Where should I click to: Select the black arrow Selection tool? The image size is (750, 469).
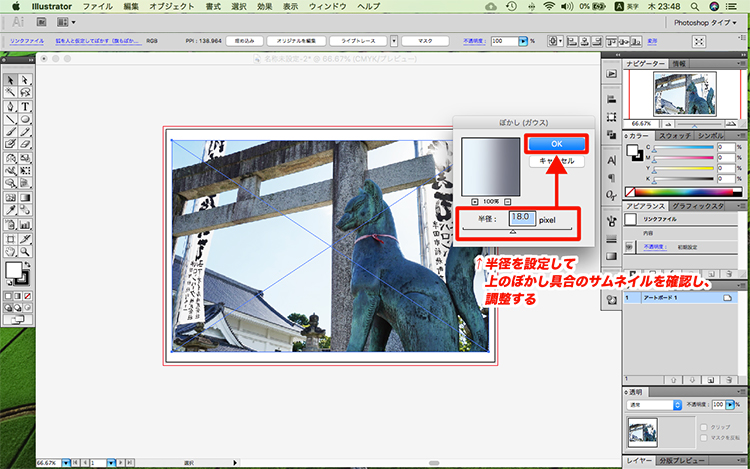click(x=10, y=79)
